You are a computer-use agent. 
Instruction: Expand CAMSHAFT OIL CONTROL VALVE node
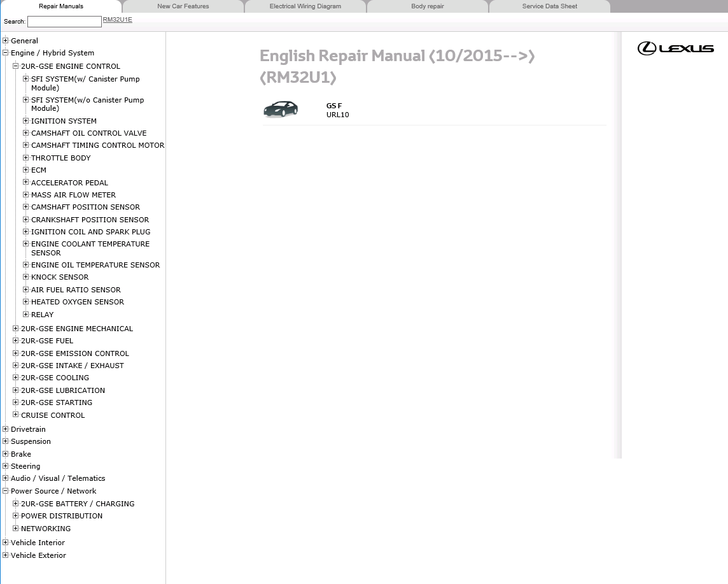26,133
